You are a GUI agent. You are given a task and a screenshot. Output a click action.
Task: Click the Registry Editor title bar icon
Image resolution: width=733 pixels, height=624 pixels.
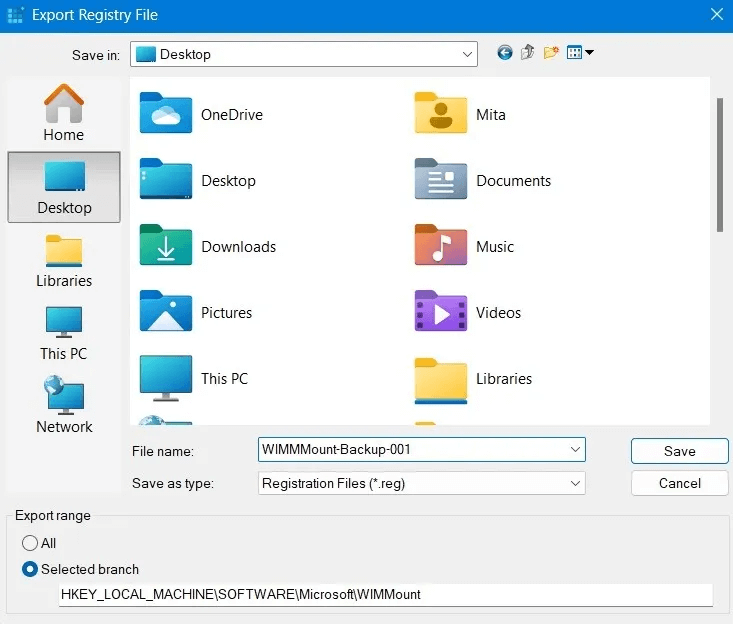point(15,15)
